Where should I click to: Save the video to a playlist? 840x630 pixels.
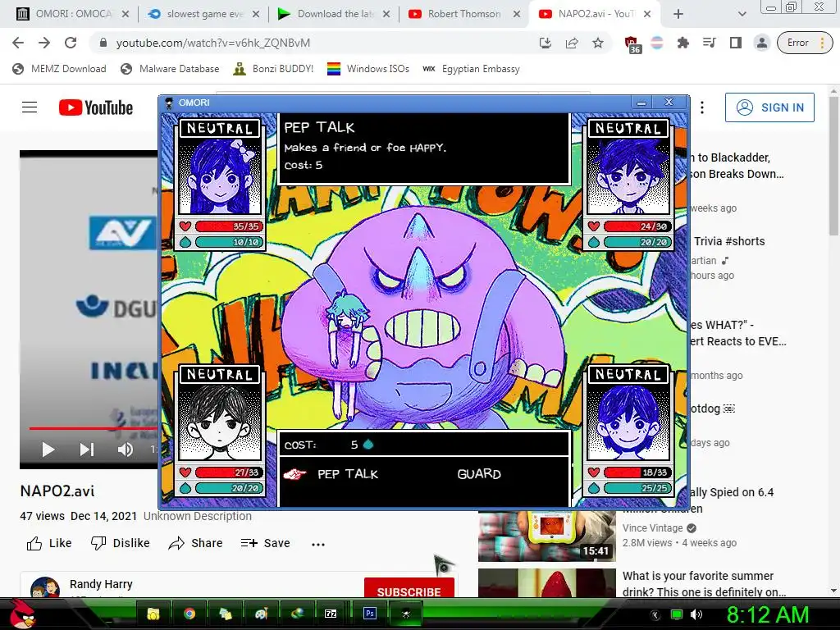(x=265, y=543)
